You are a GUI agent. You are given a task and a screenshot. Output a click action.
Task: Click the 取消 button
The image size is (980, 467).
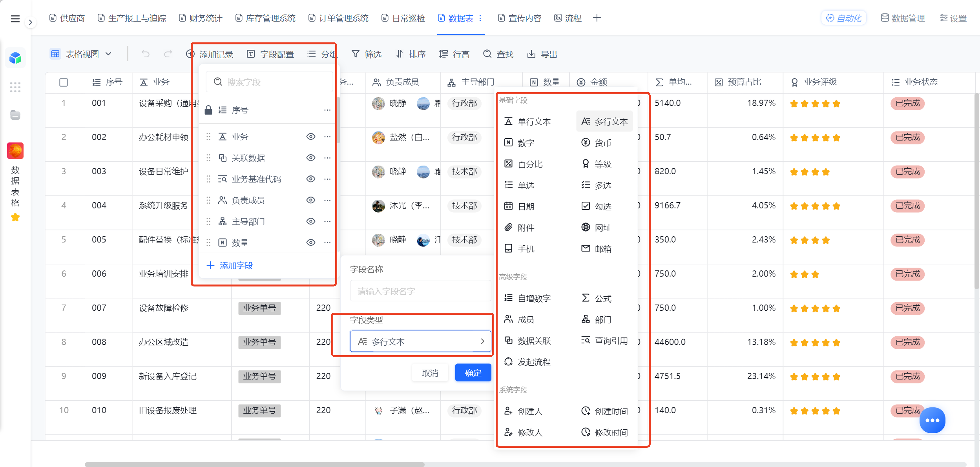click(x=430, y=373)
